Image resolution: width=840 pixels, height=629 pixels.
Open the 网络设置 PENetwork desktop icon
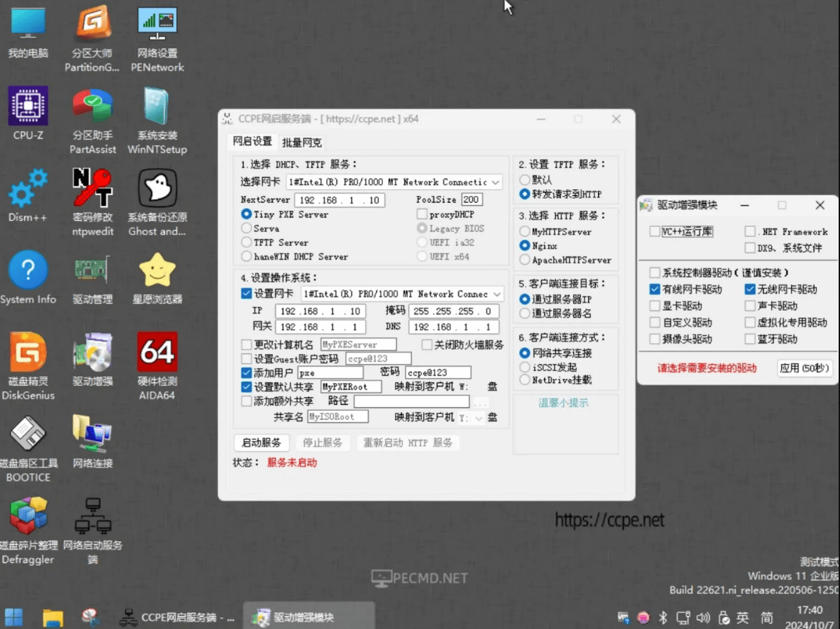point(157,39)
